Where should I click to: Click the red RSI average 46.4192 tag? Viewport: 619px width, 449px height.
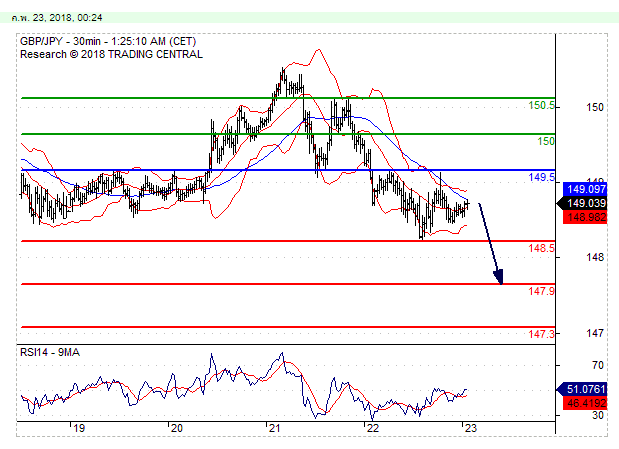tap(585, 403)
